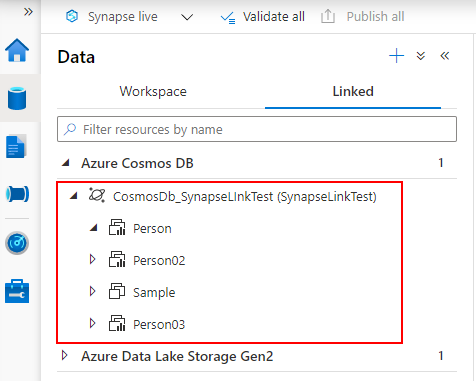
Task: Switch to the Linked tab
Action: 353,92
